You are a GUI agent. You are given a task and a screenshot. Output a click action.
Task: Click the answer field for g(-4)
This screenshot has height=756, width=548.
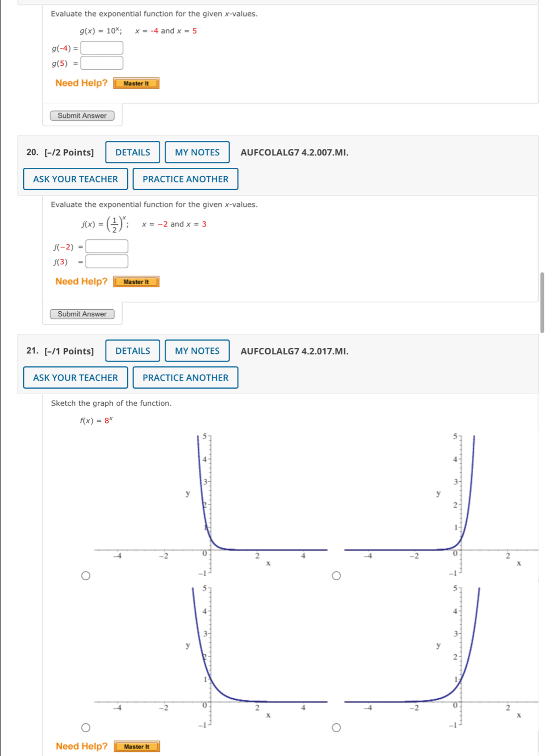pyautogui.click(x=102, y=47)
